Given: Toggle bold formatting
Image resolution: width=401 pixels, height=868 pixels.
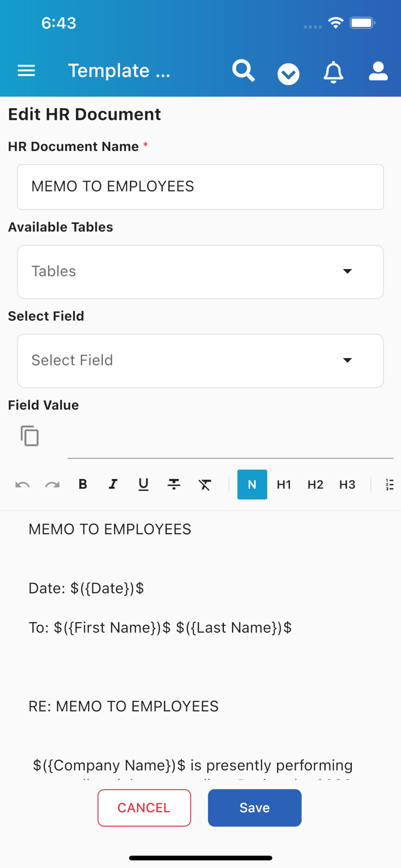Looking at the screenshot, I should click(83, 484).
